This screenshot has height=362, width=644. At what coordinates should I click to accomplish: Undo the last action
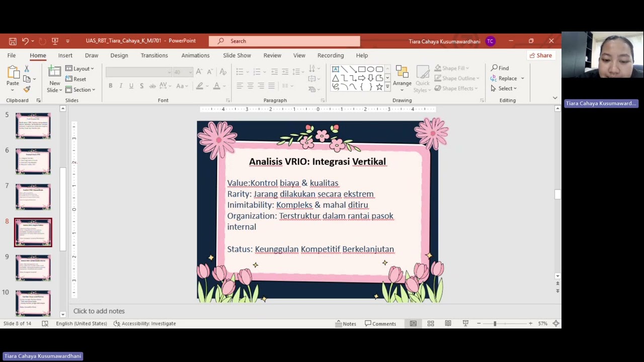(x=25, y=41)
